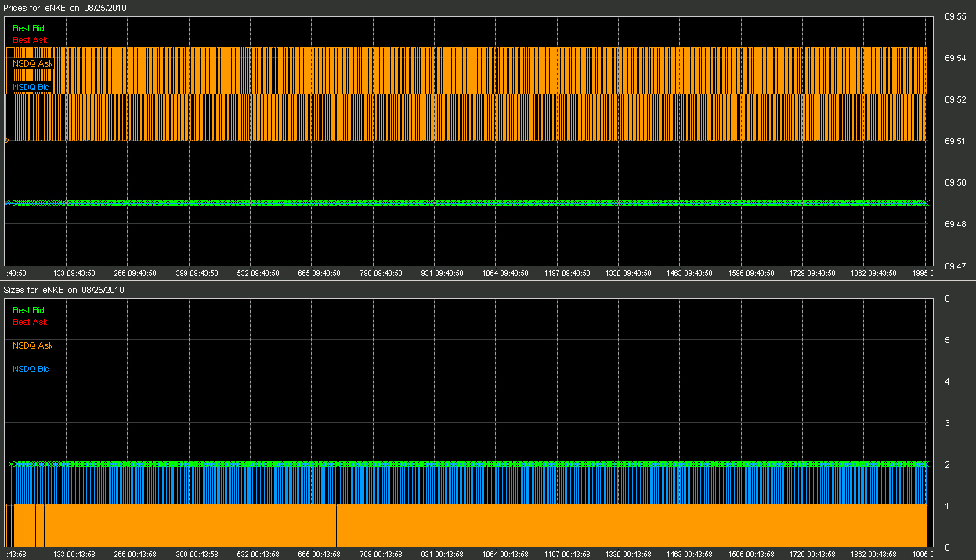Click the 69.51 price axis label
The width and height of the screenshot is (976, 560).
955,141
